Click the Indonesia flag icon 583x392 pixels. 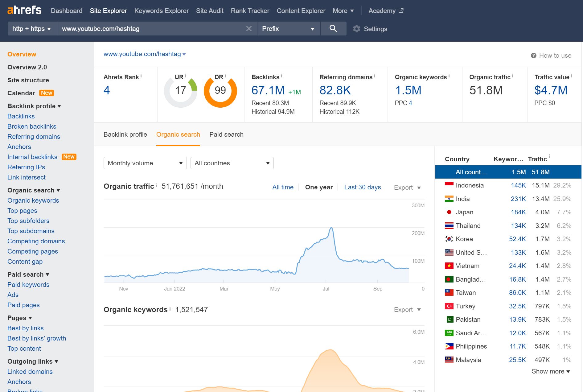(x=449, y=185)
